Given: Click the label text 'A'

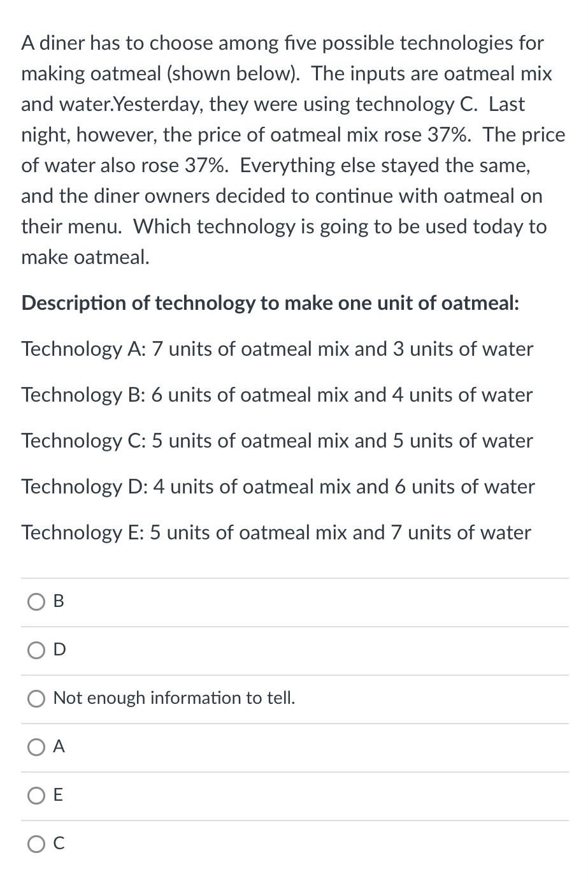Looking at the screenshot, I should tap(58, 747).
